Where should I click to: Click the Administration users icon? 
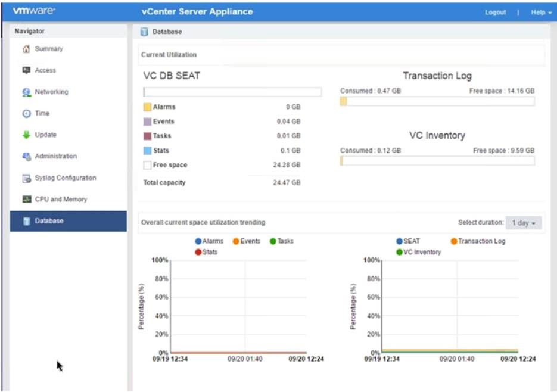(26, 157)
